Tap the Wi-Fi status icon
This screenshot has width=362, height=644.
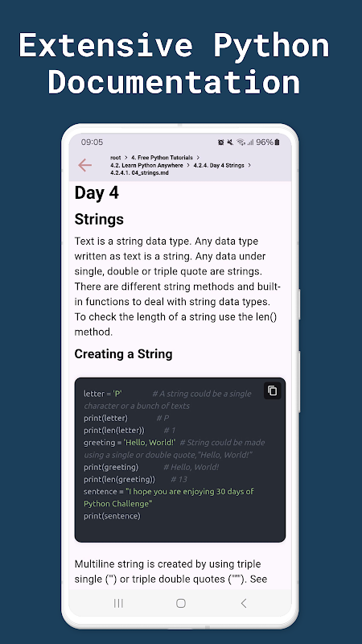point(241,142)
